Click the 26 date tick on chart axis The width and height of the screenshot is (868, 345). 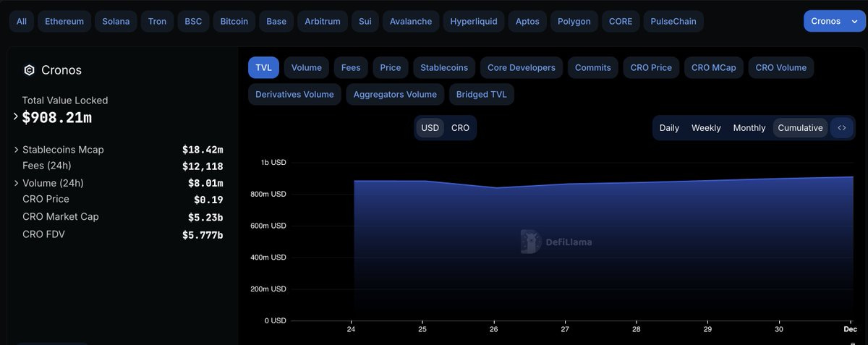click(x=493, y=329)
